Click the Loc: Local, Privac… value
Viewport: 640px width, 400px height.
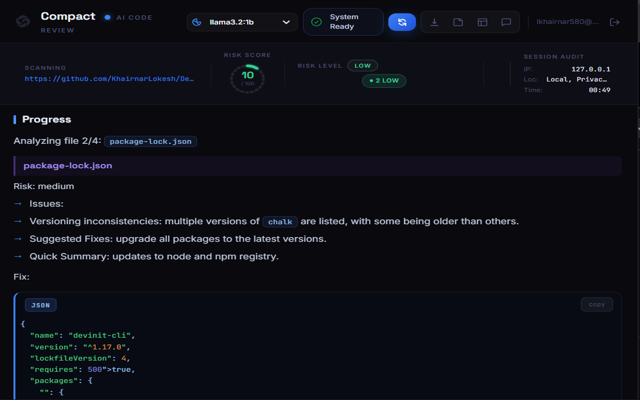click(576, 79)
